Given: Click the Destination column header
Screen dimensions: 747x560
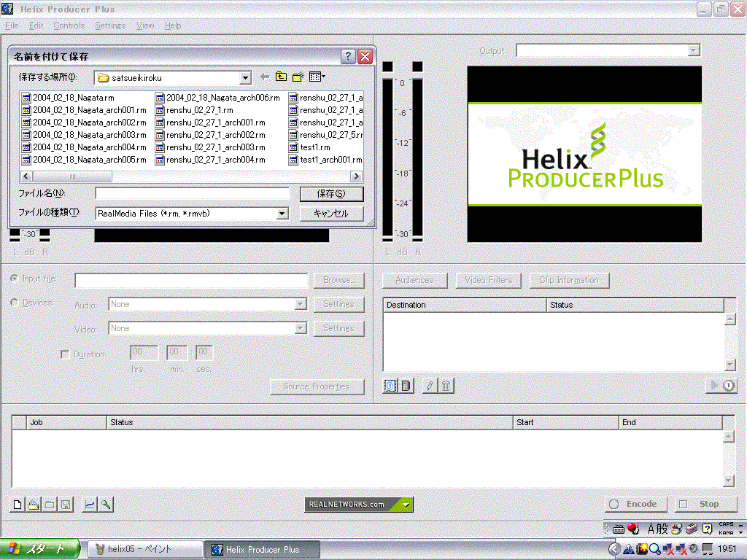Looking at the screenshot, I should pos(465,305).
